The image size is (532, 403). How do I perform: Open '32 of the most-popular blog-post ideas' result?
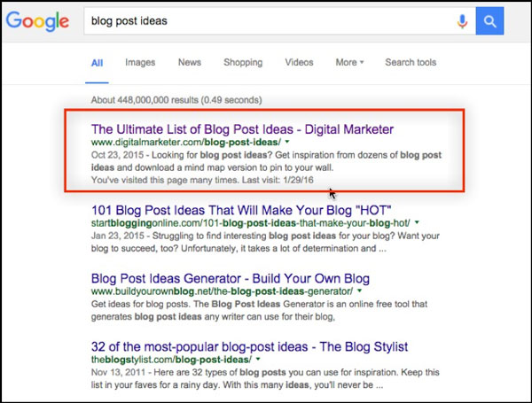tap(249, 346)
